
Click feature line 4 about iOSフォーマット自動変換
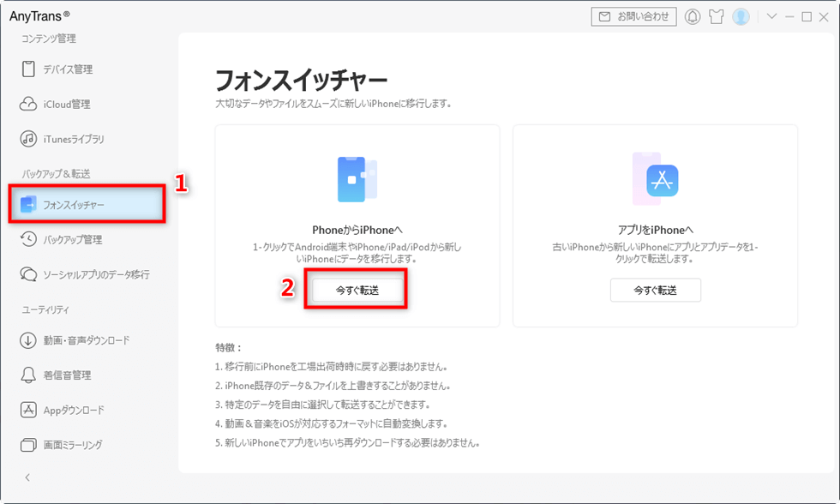[331, 423]
